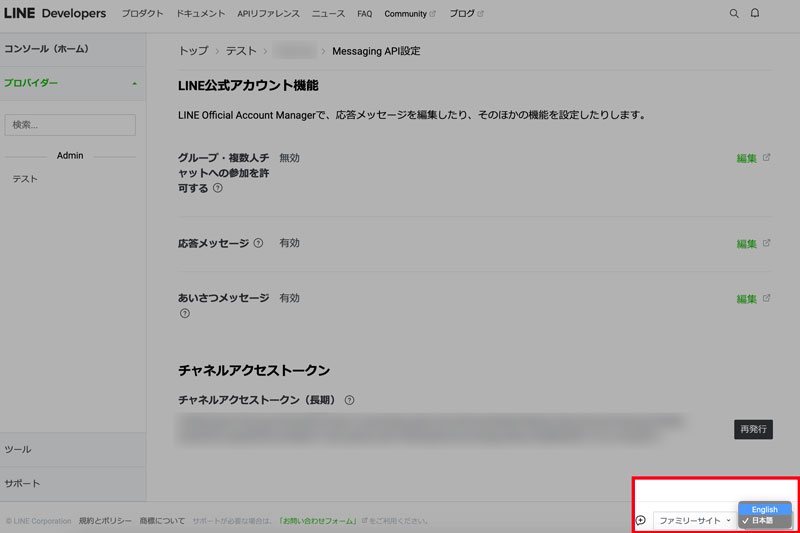Click help icon beside 応答メッセージ

click(x=258, y=243)
